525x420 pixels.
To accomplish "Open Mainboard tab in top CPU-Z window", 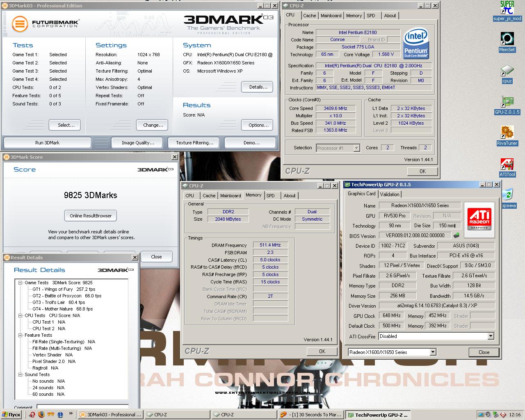I will [331, 16].
